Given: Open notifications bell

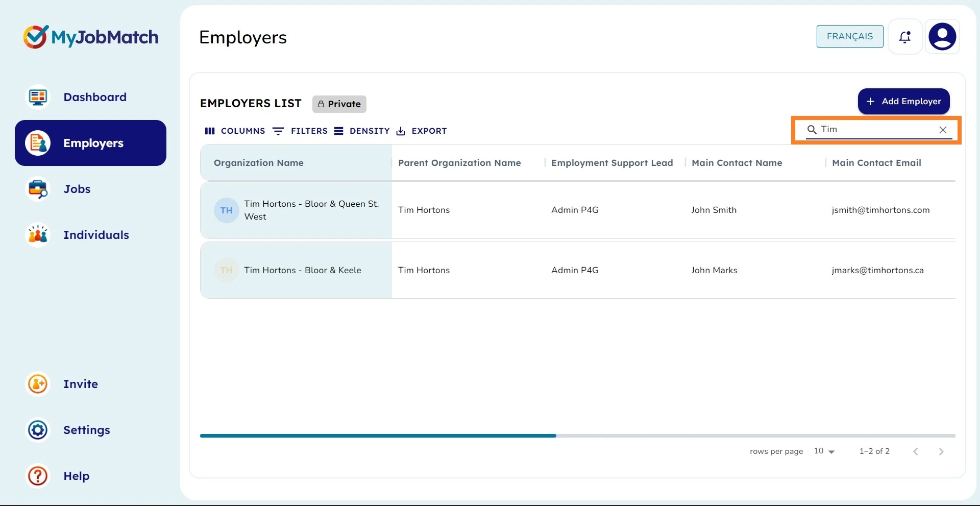Looking at the screenshot, I should pos(905,37).
